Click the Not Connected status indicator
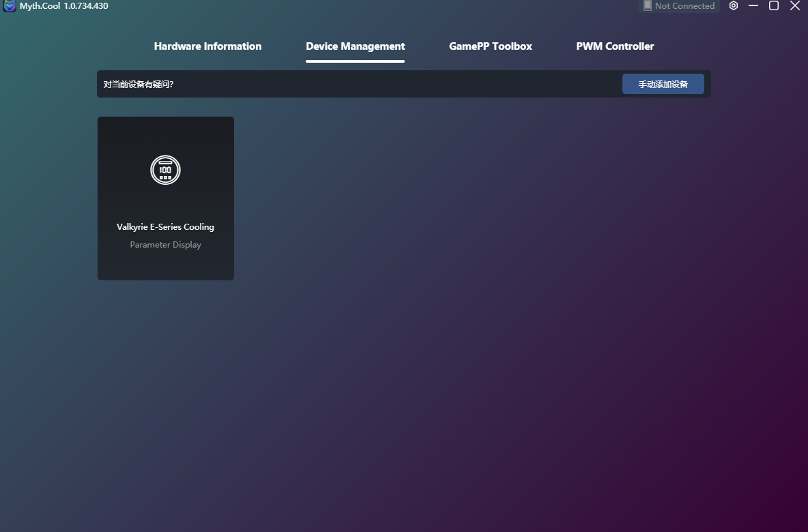 (x=678, y=6)
